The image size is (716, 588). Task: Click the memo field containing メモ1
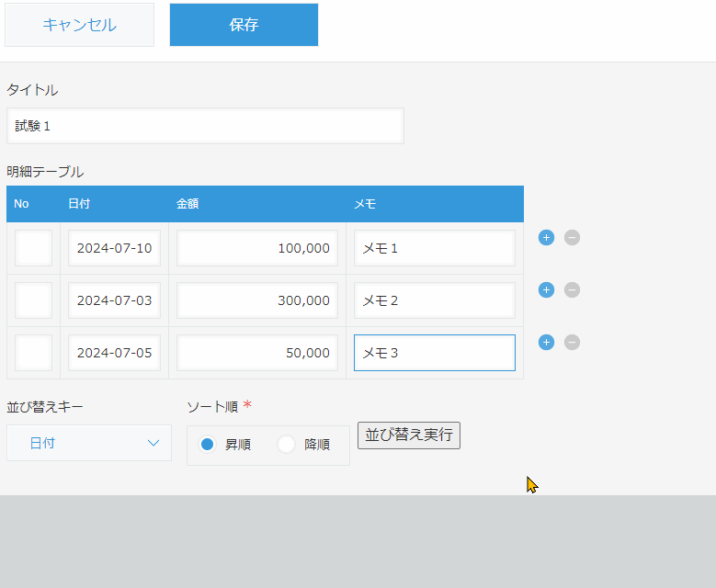click(434, 248)
